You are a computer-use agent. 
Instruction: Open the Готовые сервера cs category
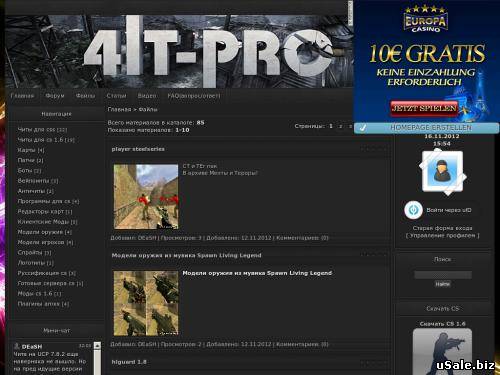[x=50, y=283]
